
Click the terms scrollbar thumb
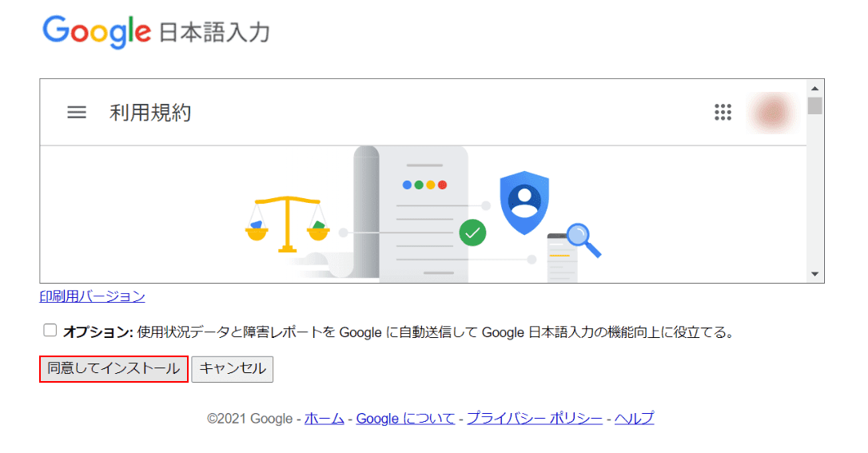tap(815, 105)
